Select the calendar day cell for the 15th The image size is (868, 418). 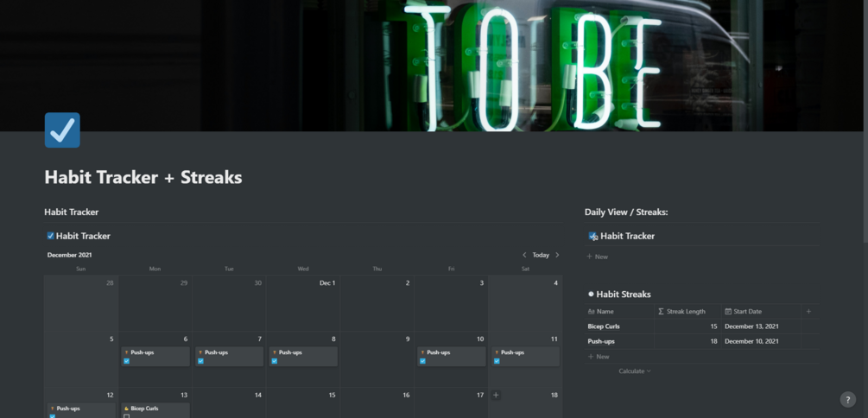coord(303,403)
